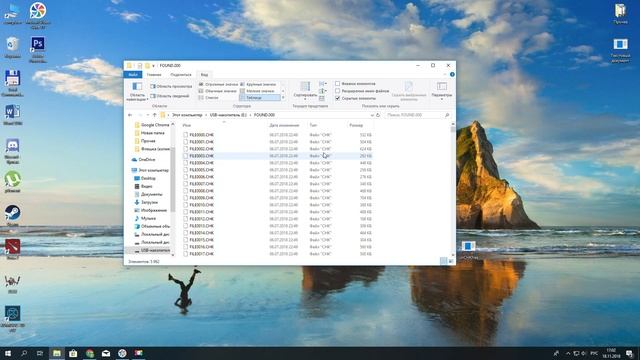
Task: Open the Sort by (Сортировать) dropdown
Action: tap(305, 91)
